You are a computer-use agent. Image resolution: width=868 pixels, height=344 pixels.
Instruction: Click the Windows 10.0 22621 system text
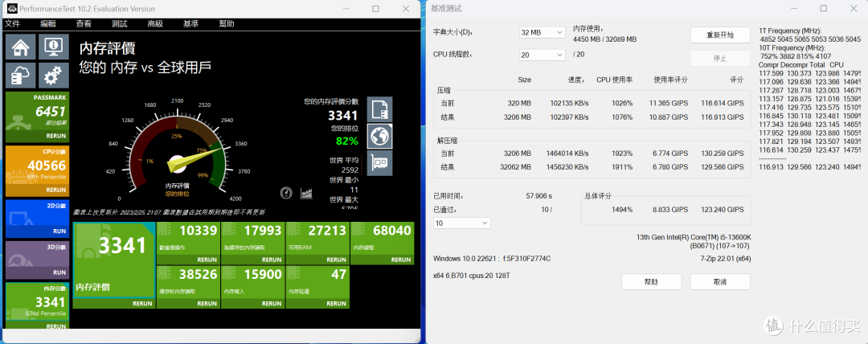pyautogui.click(x=492, y=259)
